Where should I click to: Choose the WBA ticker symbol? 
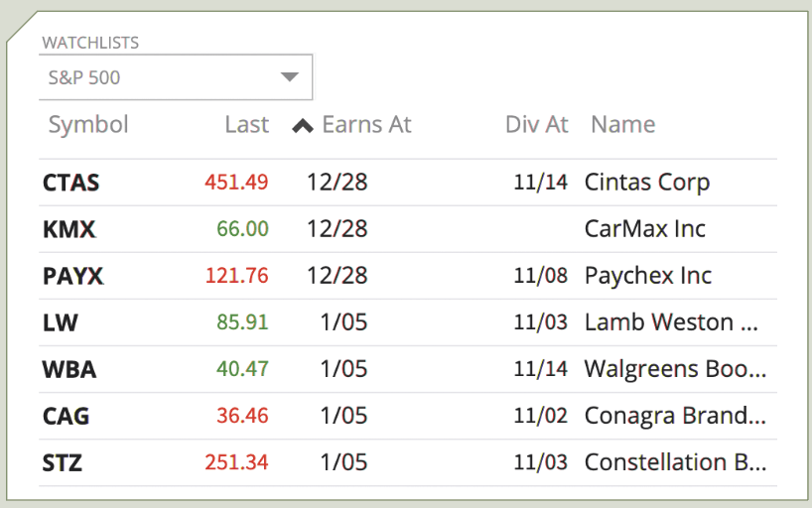pyautogui.click(x=69, y=369)
